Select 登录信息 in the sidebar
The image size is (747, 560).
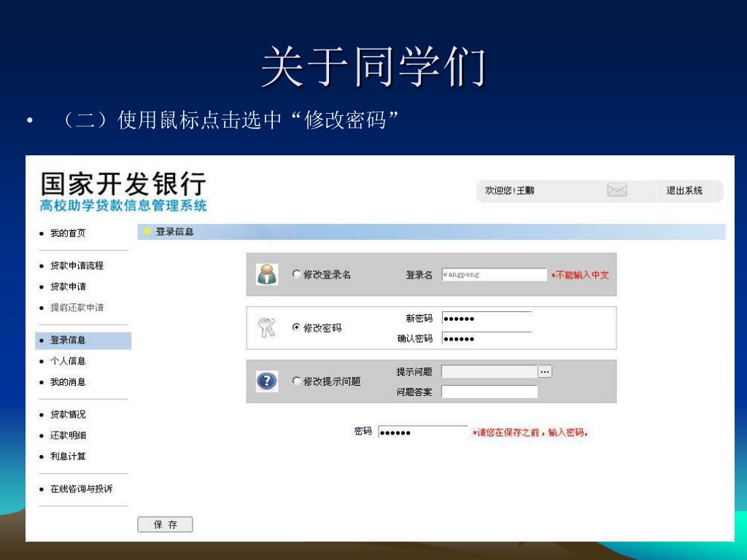tap(83, 340)
